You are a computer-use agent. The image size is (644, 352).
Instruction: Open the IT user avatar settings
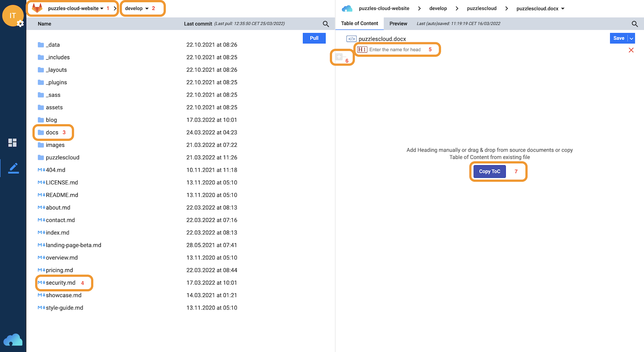13,16
